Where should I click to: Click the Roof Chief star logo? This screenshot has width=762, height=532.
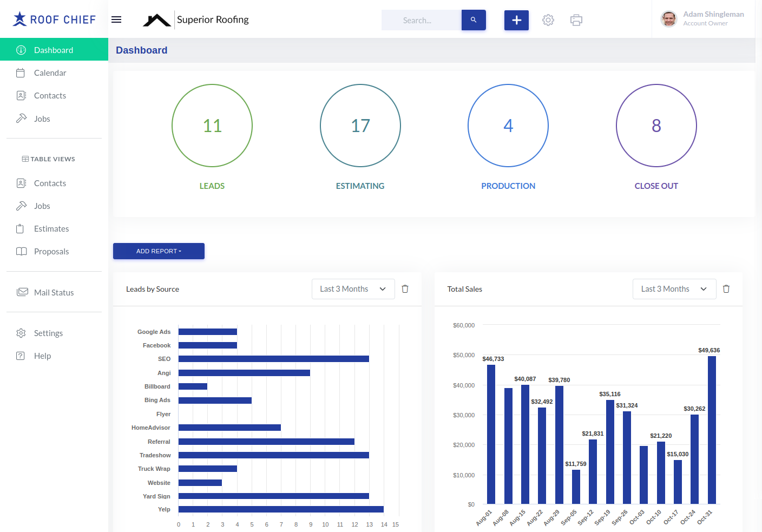pyautogui.click(x=19, y=19)
